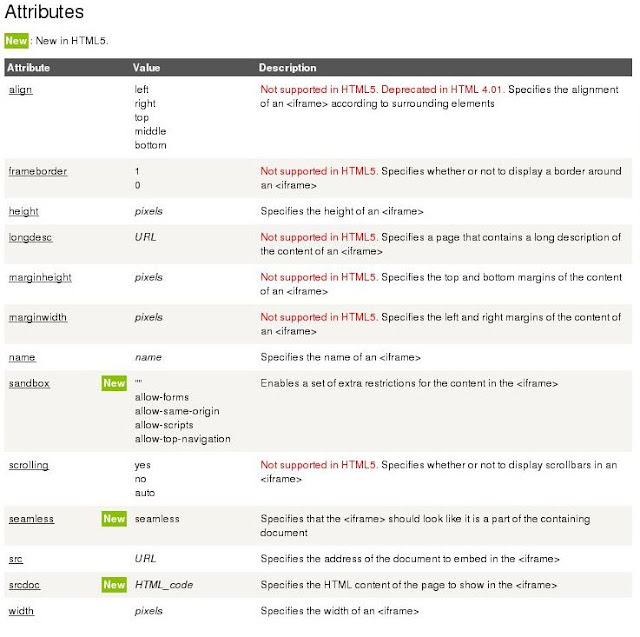Click the src attribute link
Image resolution: width=640 pixels, height=637 pixels.
click(x=16, y=558)
